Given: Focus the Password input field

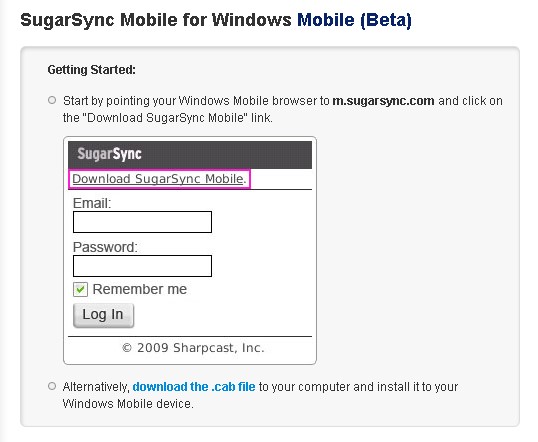Looking at the screenshot, I should click(142, 266).
